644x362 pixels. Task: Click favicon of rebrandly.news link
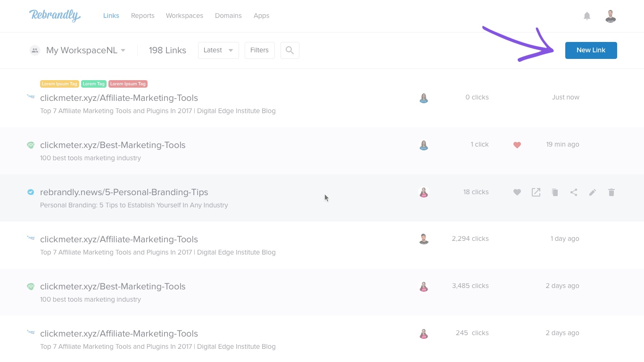(31, 192)
